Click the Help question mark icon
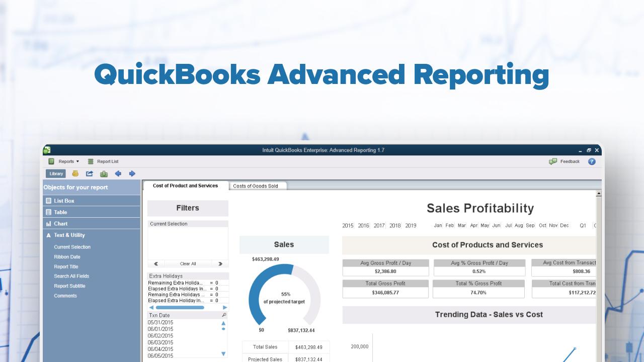Screen dimensions: 644x362 (592, 161)
